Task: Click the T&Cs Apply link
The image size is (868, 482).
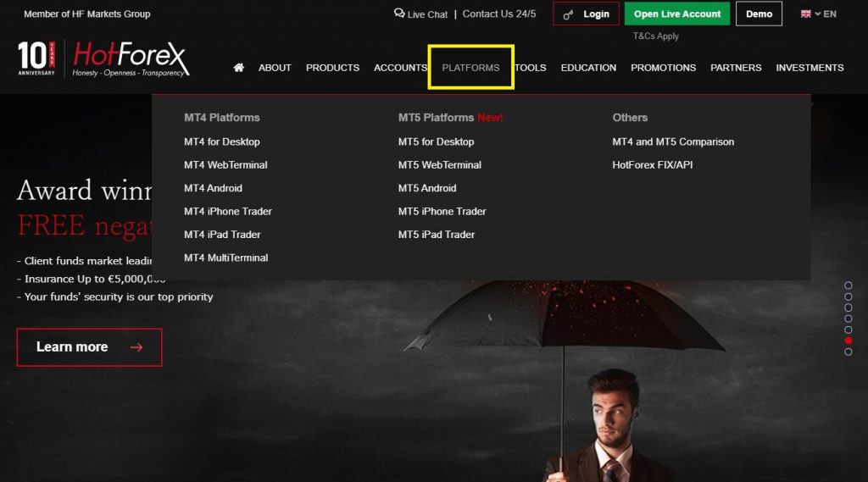Action: point(655,36)
